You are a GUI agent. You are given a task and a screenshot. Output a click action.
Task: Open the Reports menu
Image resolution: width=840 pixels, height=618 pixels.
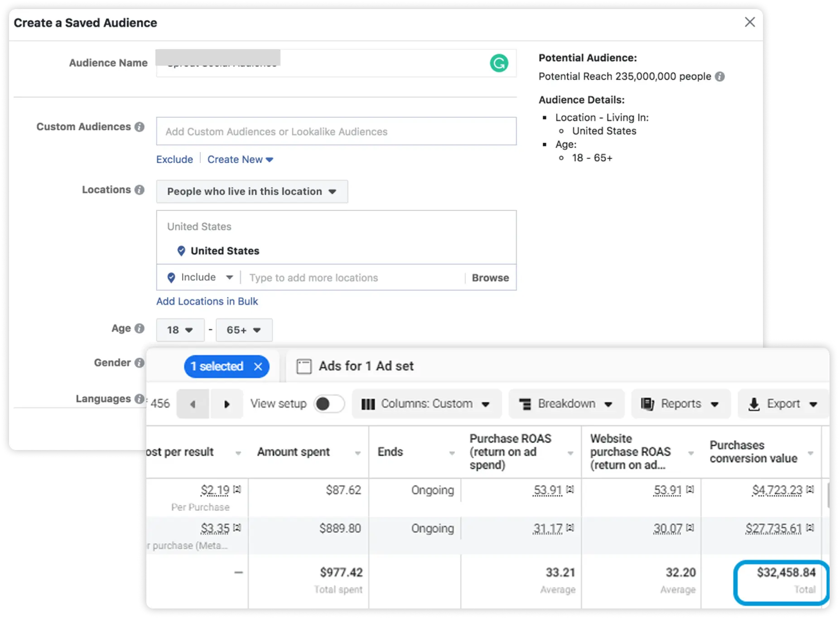(680, 404)
